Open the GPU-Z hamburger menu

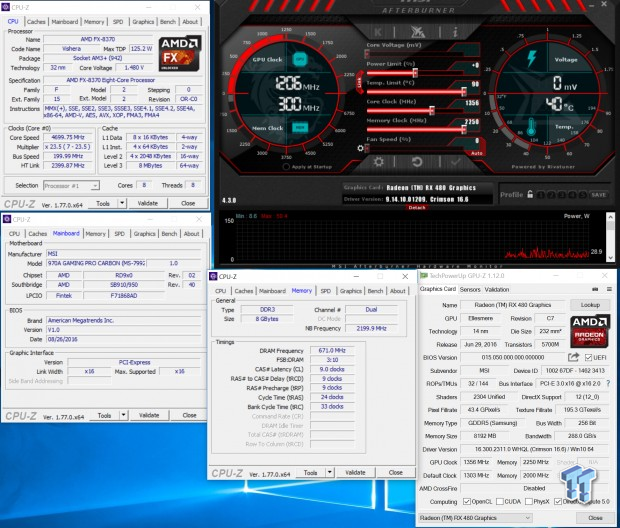pyautogui.click(x=609, y=289)
